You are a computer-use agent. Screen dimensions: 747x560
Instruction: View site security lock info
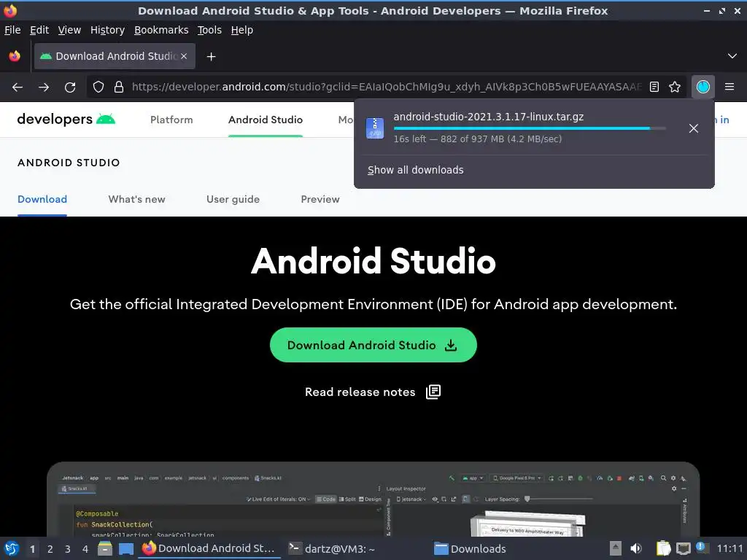click(119, 87)
